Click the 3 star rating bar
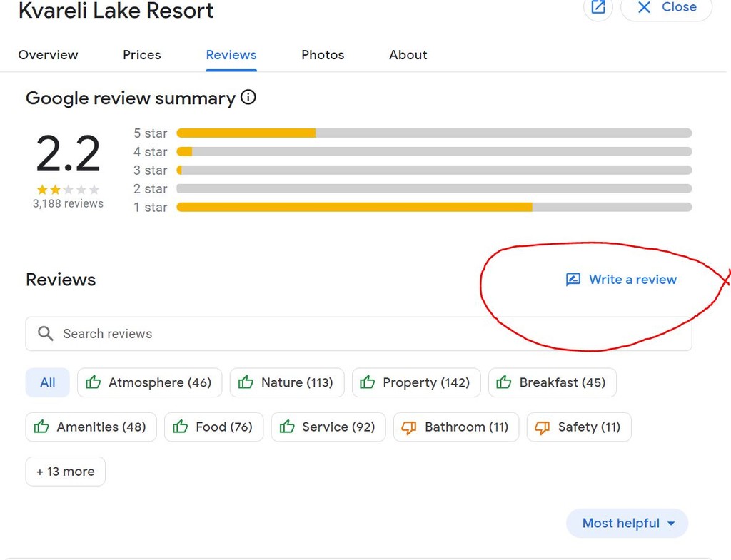Image resolution: width=731 pixels, height=560 pixels. pyautogui.click(x=434, y=170)
